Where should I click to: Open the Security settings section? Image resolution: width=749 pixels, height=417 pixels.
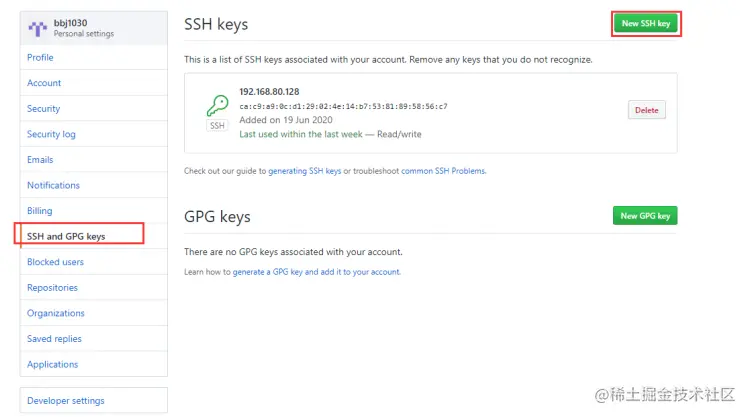44,108
